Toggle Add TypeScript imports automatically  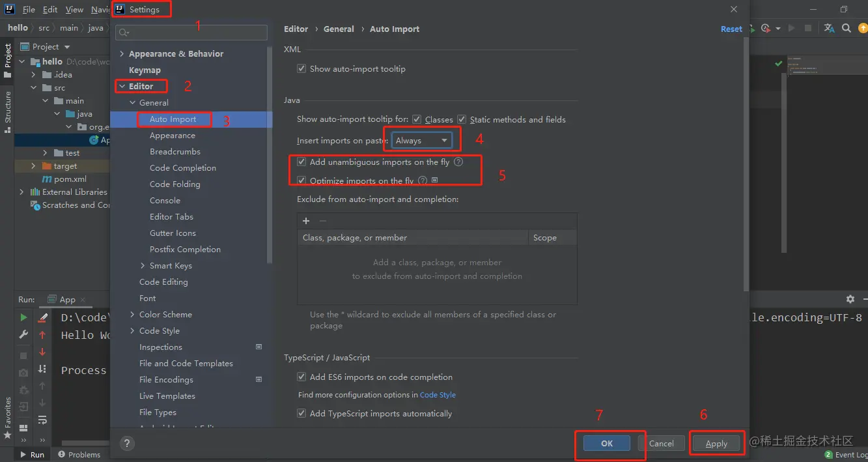click(301, 413)
